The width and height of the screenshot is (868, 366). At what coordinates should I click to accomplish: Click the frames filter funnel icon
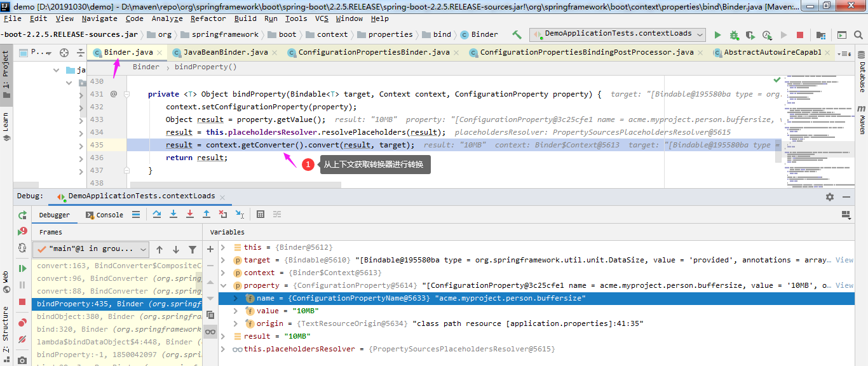pos(193,250)
